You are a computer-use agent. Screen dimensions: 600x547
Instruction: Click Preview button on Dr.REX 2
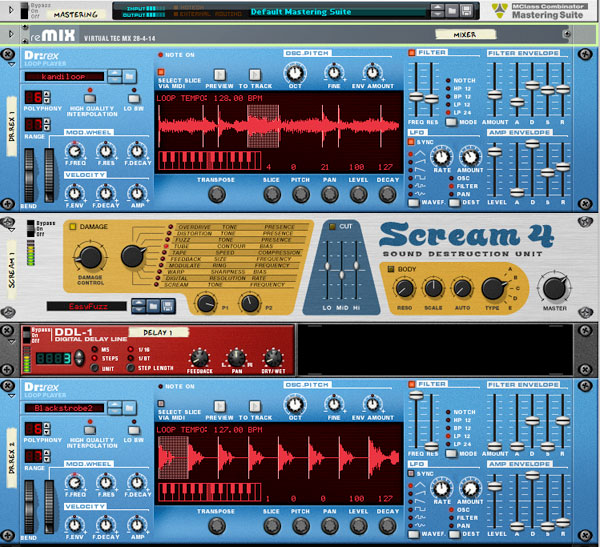(x=220, y=406)
